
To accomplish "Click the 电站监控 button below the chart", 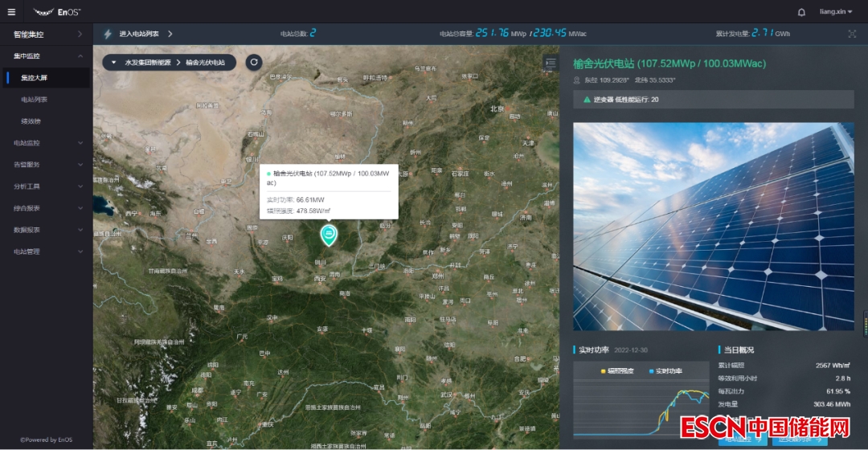I will click(x=741, y=440).
